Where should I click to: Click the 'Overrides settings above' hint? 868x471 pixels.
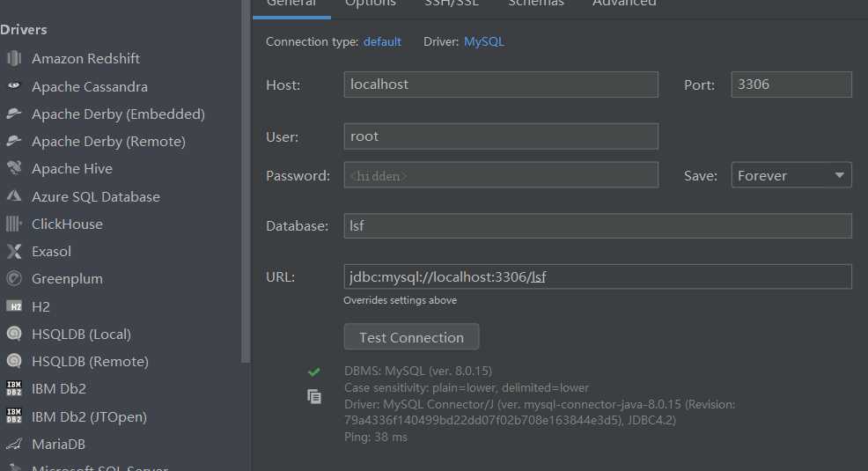coord(400,300)
